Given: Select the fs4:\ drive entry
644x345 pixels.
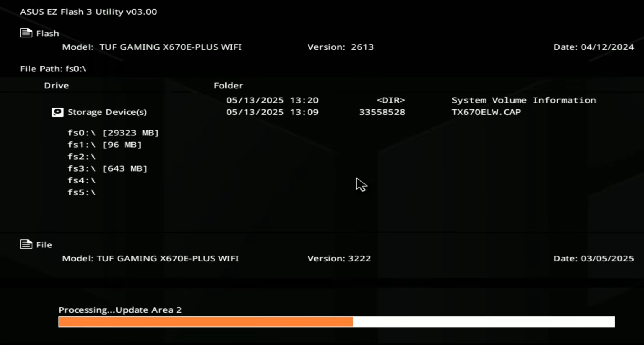Looking at the screenshot, I should coord(81,180).
